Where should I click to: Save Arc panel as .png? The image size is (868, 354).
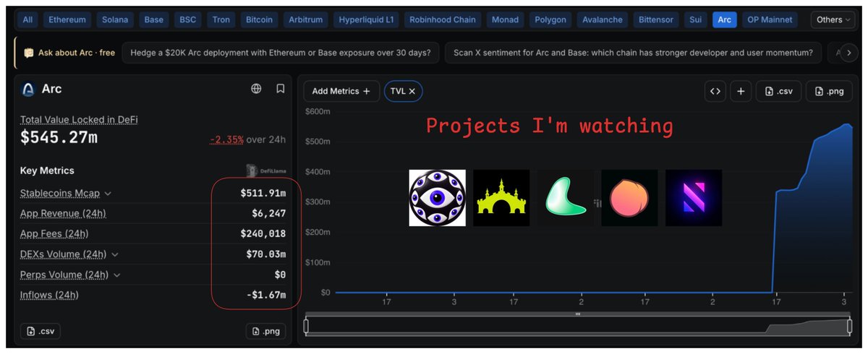(x=266, y=331)
